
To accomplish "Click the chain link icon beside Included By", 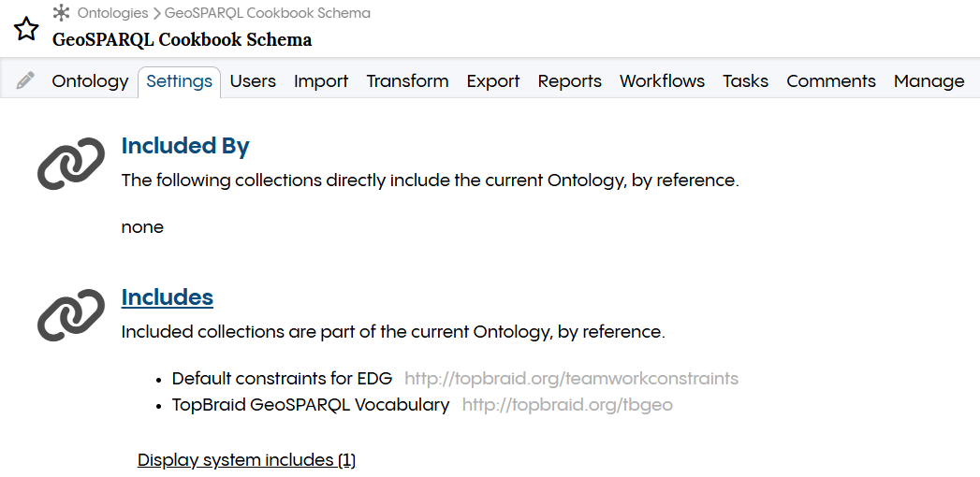I will coord(71,164).
